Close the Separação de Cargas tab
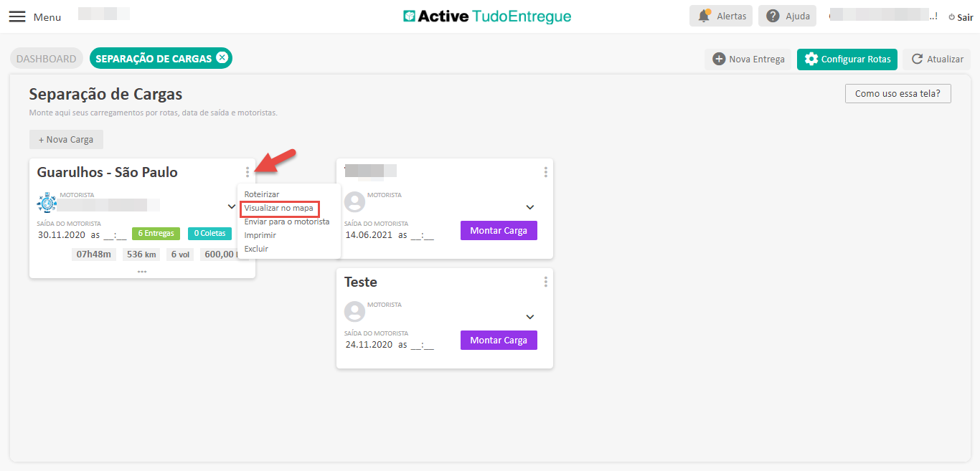The width and height of the screenshot is (980, 471). pyautogui.click(x=222, y=58)
